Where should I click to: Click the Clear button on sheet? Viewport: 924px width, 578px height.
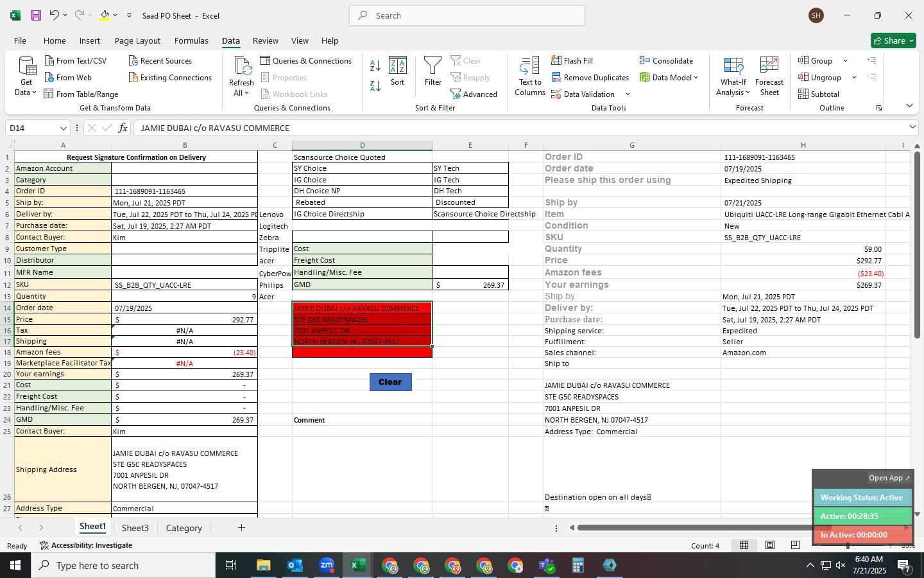pos(390,381)
